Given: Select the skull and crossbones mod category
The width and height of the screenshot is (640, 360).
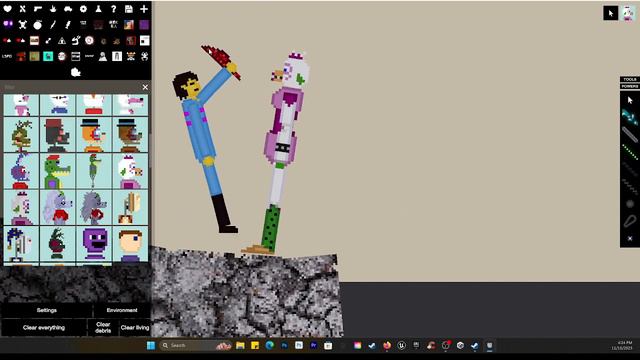Looking at the screenshot, I should [x=22, y=24].
